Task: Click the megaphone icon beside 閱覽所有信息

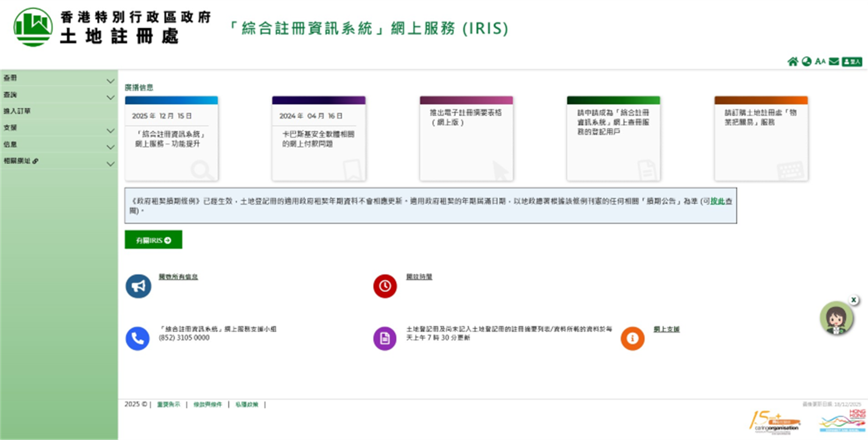Action: tap(138, 286)
